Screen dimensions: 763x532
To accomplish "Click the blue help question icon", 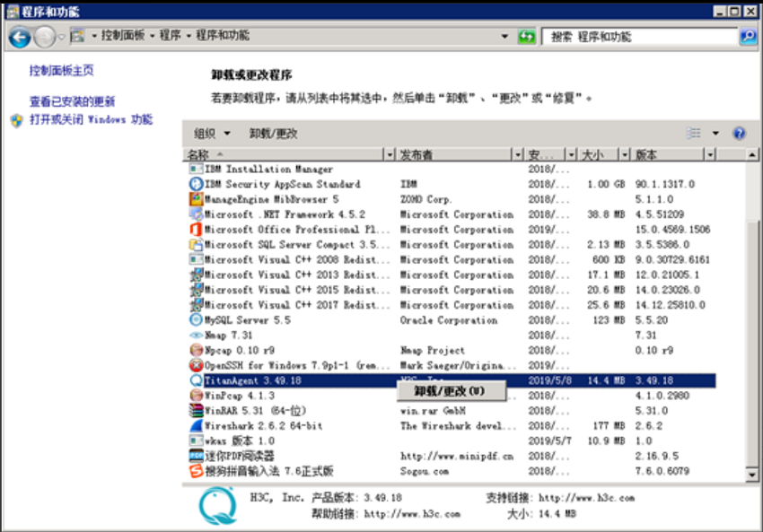I will (x=739, y=134).
